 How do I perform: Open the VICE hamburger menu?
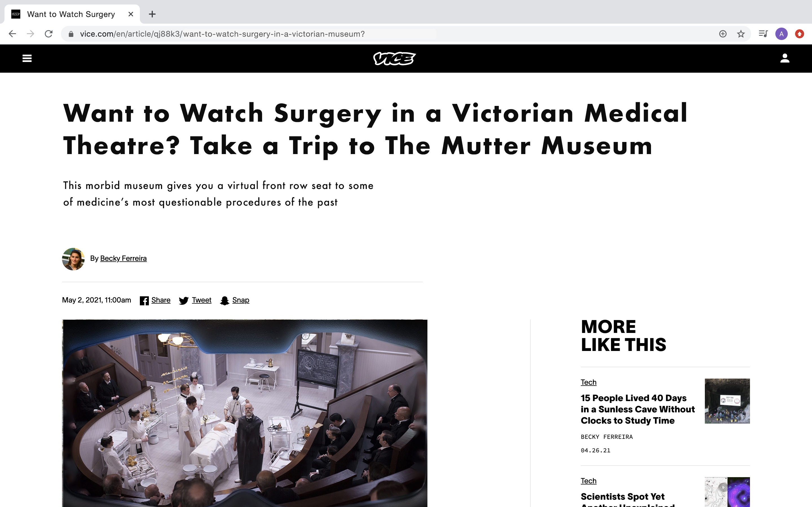[27, 58]
